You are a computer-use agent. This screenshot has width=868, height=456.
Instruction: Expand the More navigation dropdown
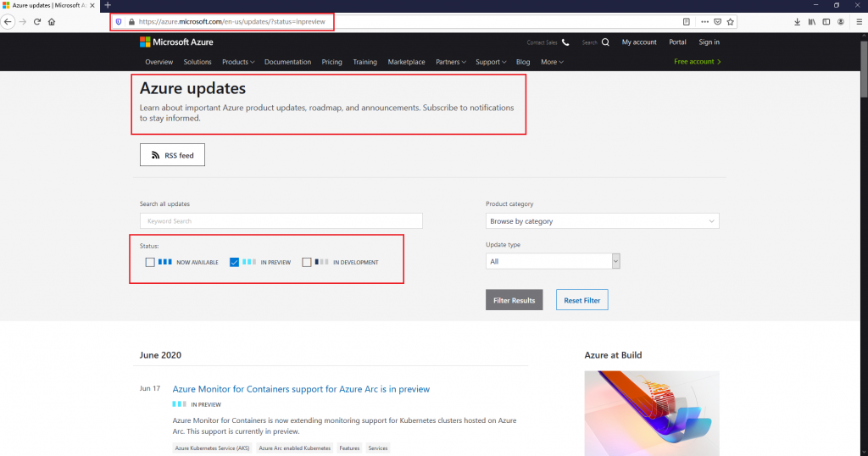(x=552, y=62)
